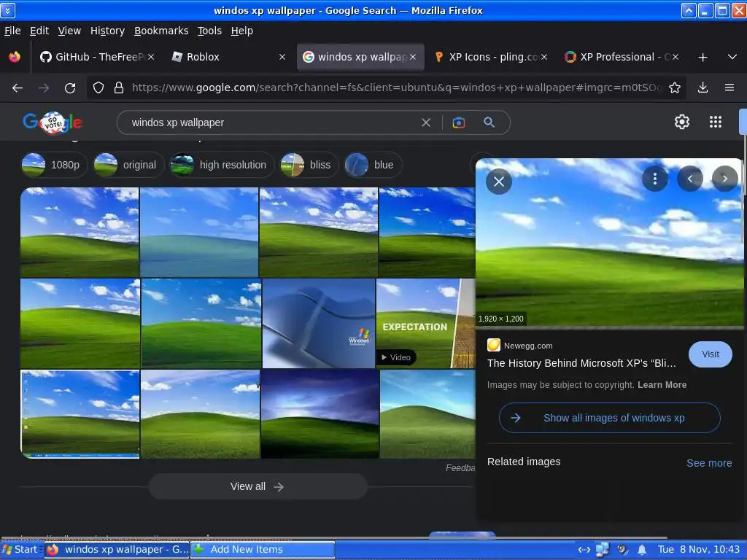Bookmark this page with the star icon
The width and height of the screenshot is (747, 560).
coord(675,87)
